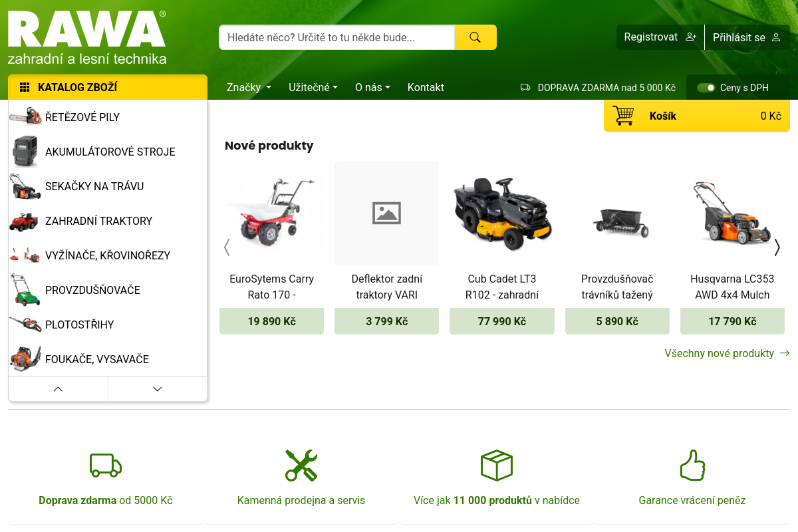798x532 pixels.
Task: Expand the O nás dropdown menu
Action: click(372, 87)
